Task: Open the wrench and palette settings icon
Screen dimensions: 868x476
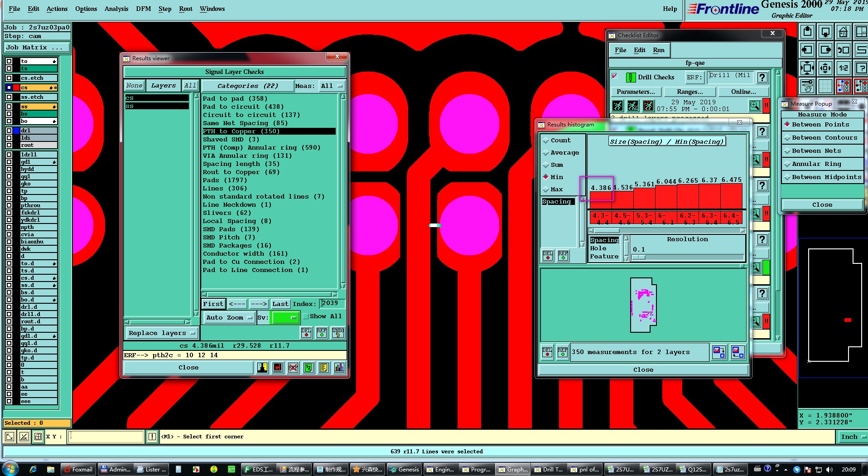Action: point(807,86)
